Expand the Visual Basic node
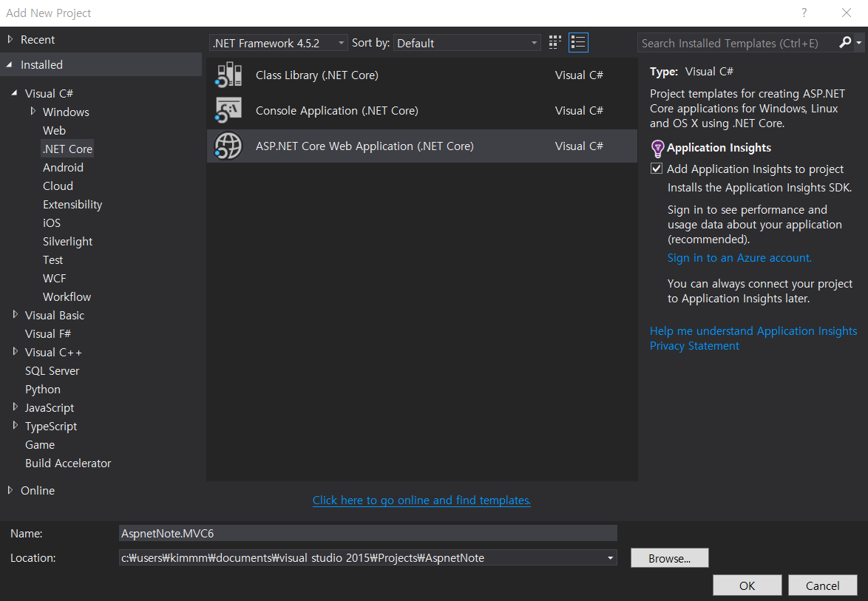Screen dimensions: 868x601 click(x=15, y=314)
